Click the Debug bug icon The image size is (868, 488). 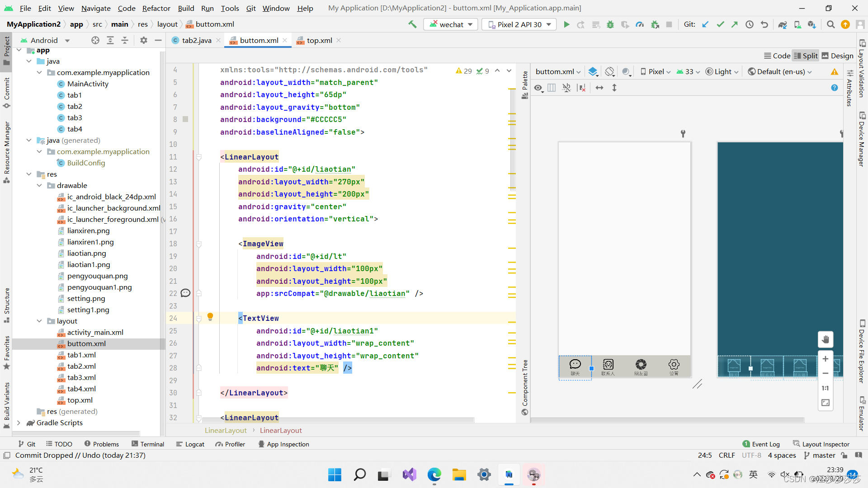tap(610, 24)
